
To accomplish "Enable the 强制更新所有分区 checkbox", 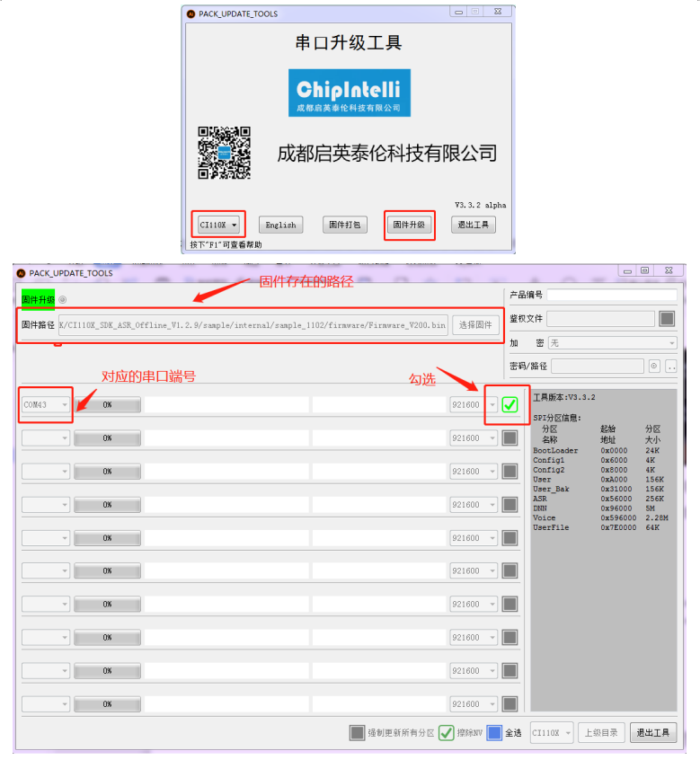I will click(x=357, y=733).
